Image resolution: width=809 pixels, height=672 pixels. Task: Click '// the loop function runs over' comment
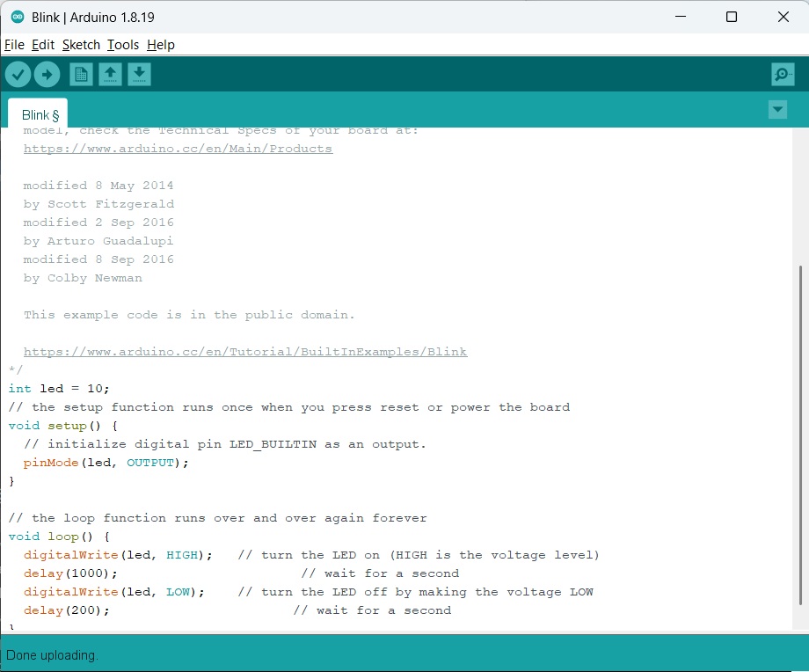point(217,518)
